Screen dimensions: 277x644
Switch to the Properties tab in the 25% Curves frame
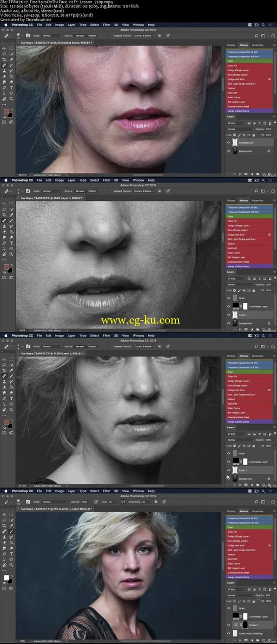(258, 511)
